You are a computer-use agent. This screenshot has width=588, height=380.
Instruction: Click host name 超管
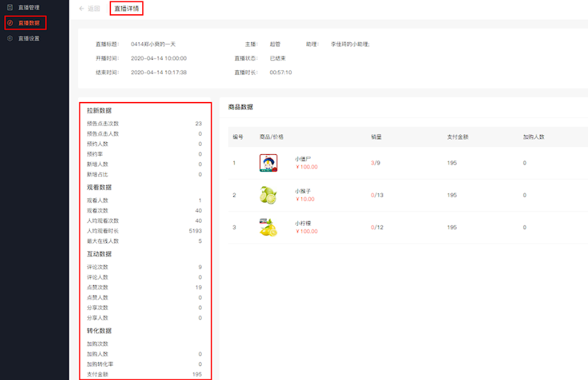point(275,45)
